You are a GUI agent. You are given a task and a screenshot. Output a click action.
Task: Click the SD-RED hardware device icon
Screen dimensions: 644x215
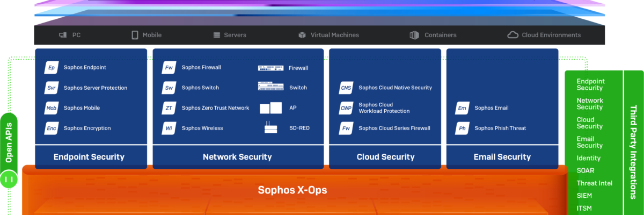pyautogui.click(x=270, y=128)
